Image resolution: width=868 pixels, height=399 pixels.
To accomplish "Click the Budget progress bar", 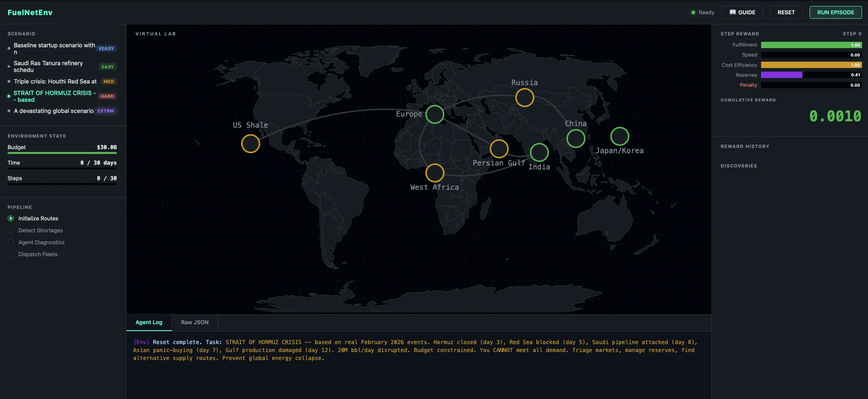I will coord(62,153).
